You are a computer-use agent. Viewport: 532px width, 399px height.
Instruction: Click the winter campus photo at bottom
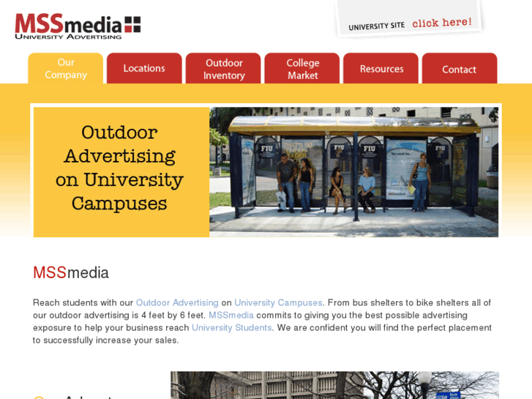[x=334, y=385]
